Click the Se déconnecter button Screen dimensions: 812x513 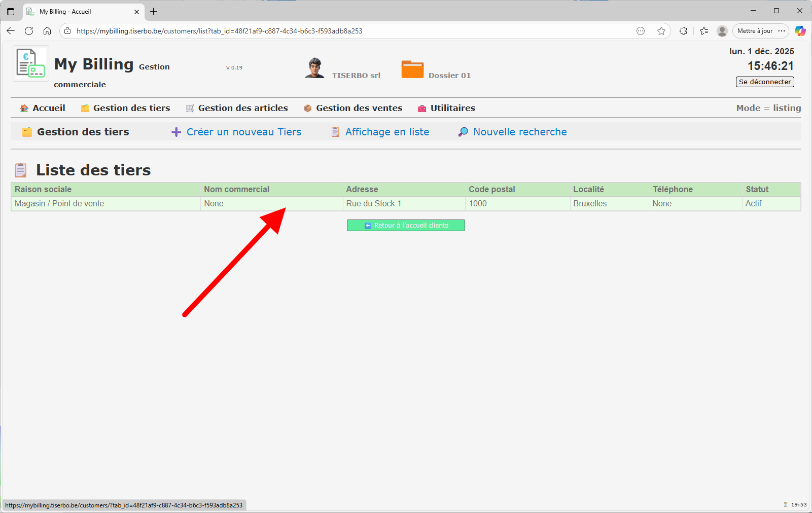[765, 82]
